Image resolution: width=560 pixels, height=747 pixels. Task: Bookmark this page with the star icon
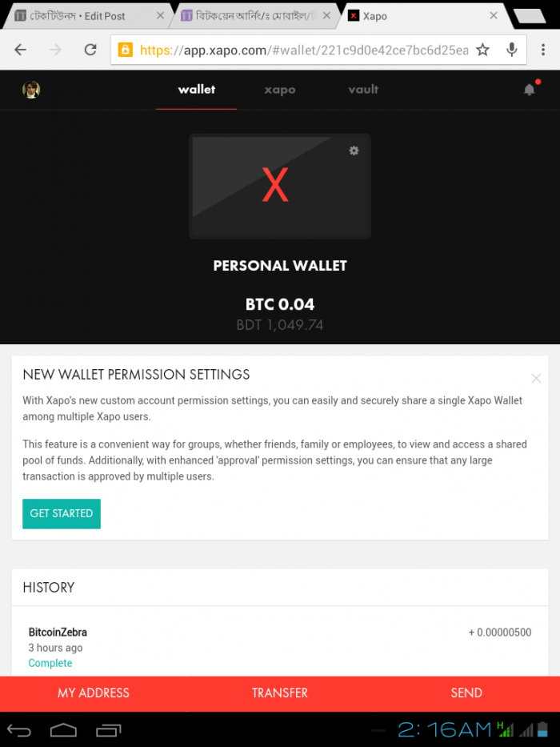(x=482, y=50)
